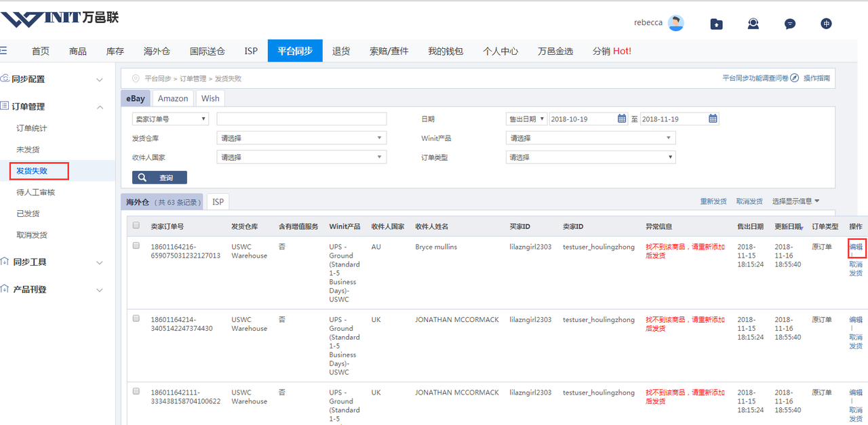Click the 重新发货 link
The image size is (868, 425).
pyautogui.click(x=713, y=201)
